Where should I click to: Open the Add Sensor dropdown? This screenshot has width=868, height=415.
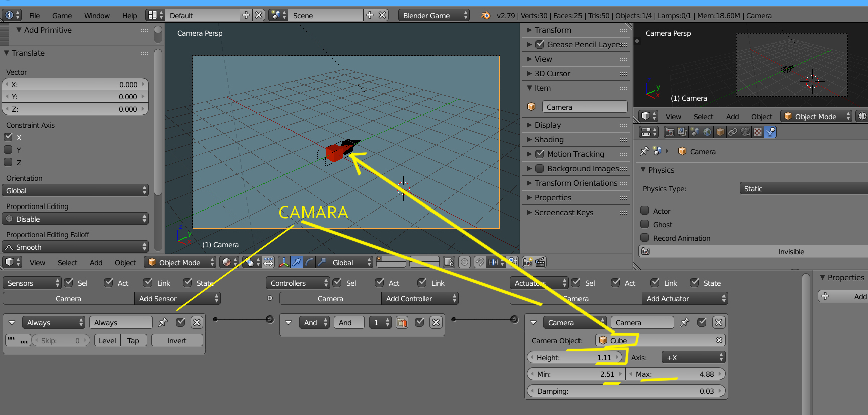[178, 298]
